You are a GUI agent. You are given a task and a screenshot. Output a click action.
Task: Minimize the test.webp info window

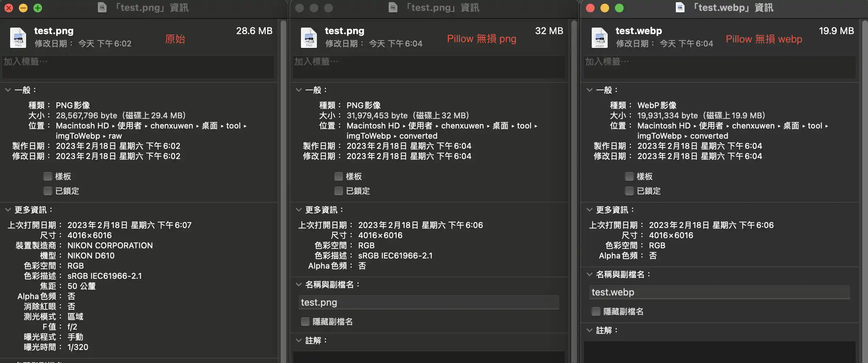pyautogui.click(x=605, y=8)
